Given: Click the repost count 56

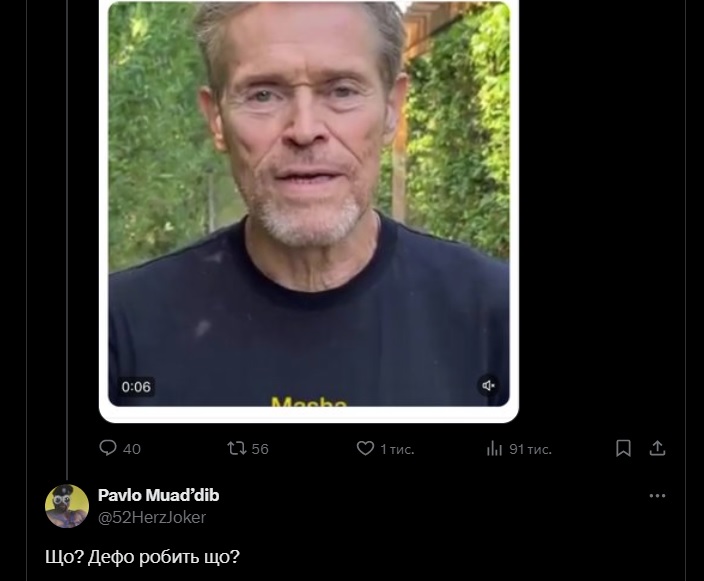Looking at the screenshot, I should [260, 449].
